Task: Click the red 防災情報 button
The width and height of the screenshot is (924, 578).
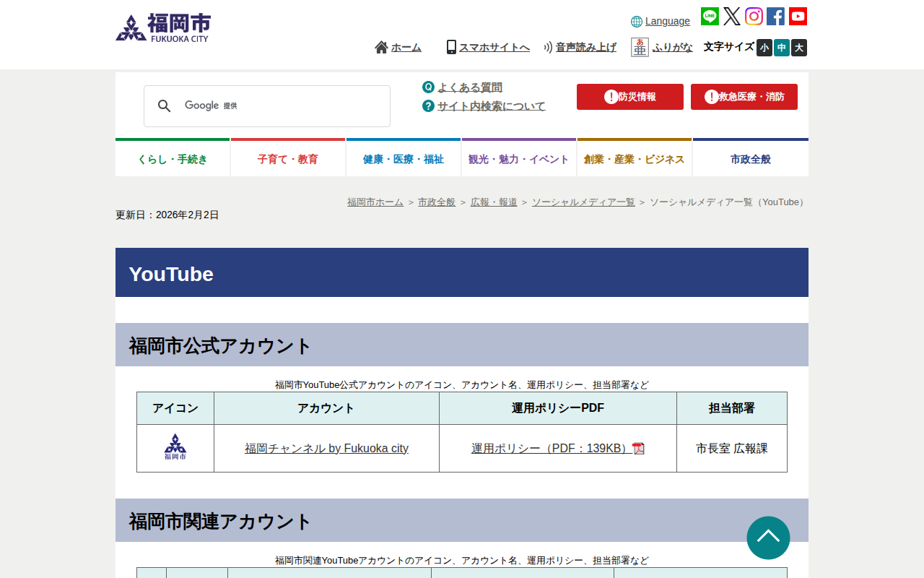Action: [x=629, y=97]
